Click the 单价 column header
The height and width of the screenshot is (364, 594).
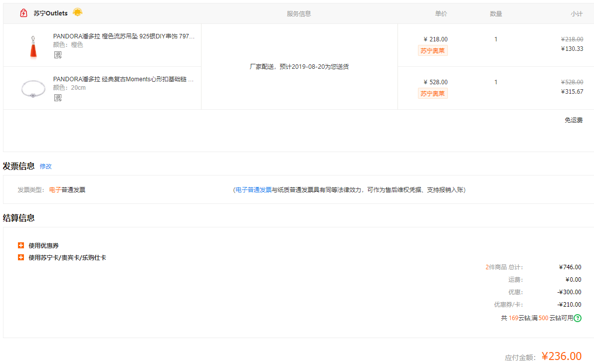pyautogui.click(x=441, y=13)
